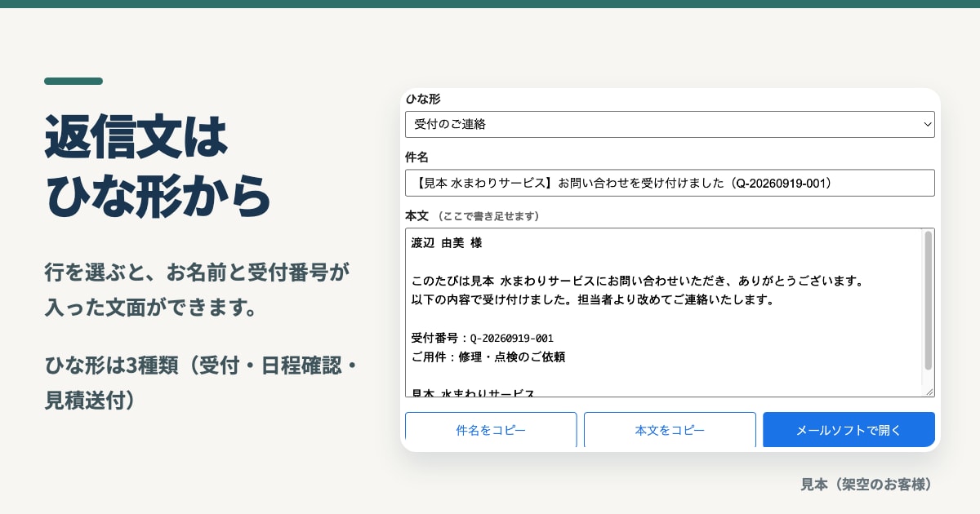This screenshot has height=514, width=980.
Task: Click the 本文をコピー button
Action: pos(670,430)
